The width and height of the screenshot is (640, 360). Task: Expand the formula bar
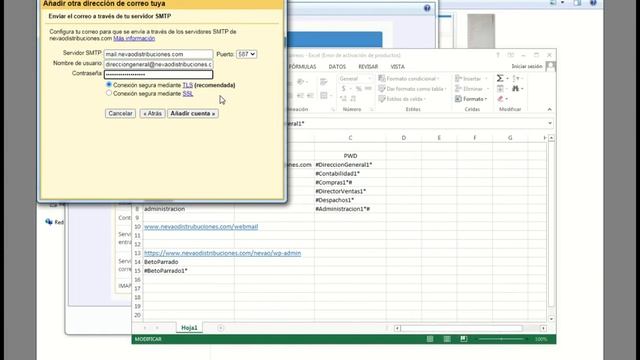[550, 123]
